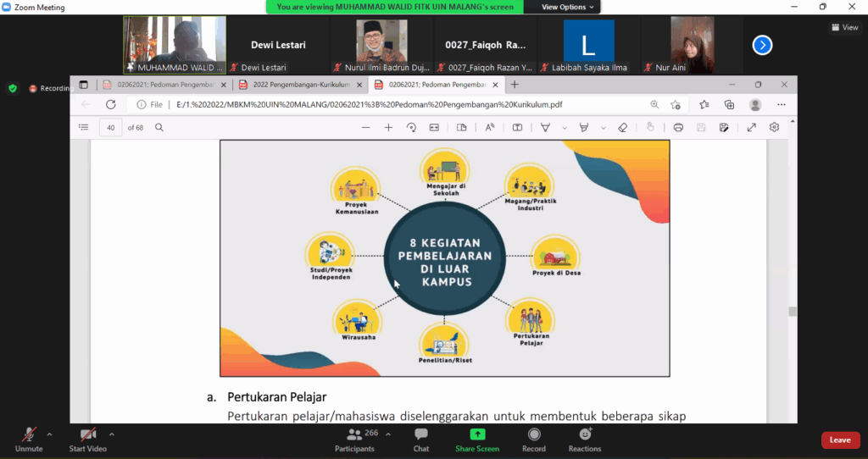868x459 pixels.
Task: Click the PDF vertical scrollbar thumb
Action: point(793,312)
